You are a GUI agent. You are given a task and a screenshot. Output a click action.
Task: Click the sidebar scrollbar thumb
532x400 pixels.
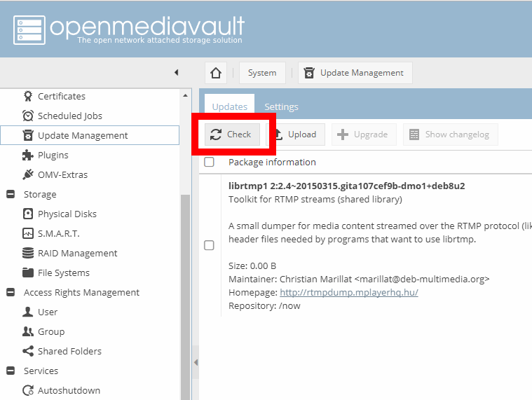coord(185,297)
